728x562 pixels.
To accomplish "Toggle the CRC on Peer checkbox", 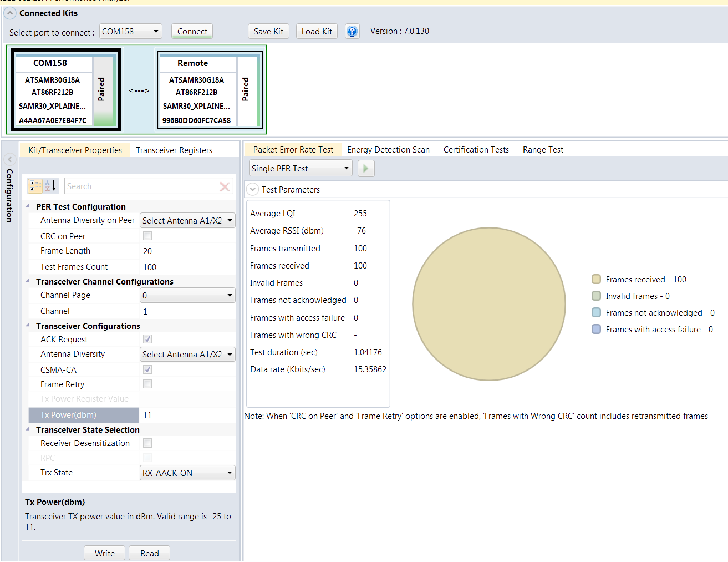I will (x=147, y=236).
